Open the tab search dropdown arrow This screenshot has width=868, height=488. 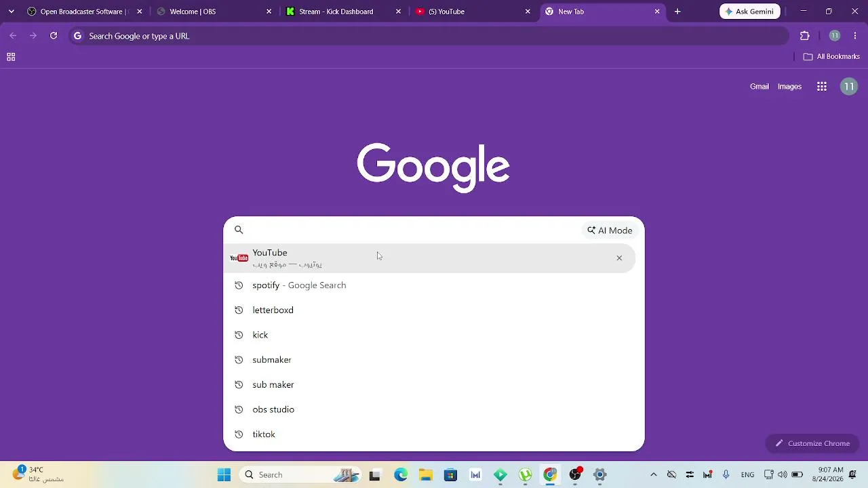point(11,12)
